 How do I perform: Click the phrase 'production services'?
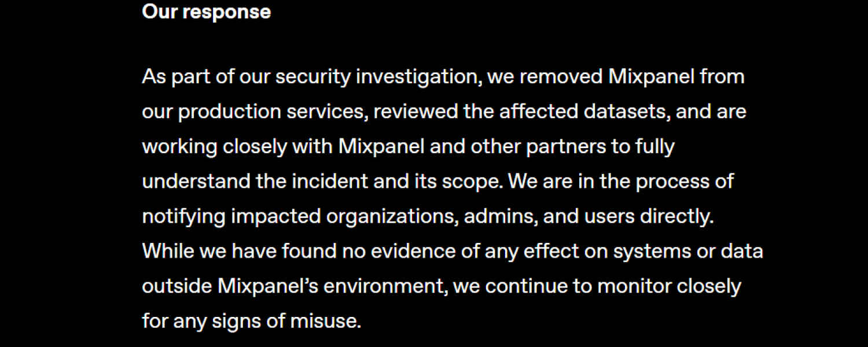[x=272, y=112]
